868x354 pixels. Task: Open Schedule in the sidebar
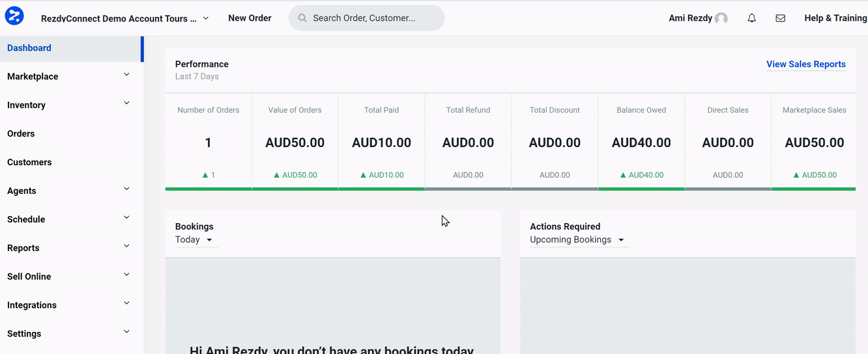26,220
